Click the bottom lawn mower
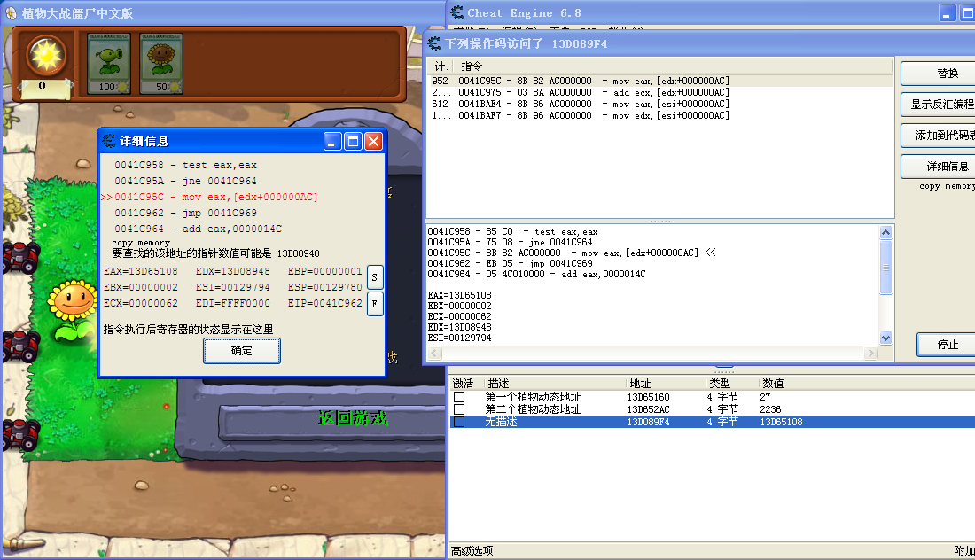 19,434
